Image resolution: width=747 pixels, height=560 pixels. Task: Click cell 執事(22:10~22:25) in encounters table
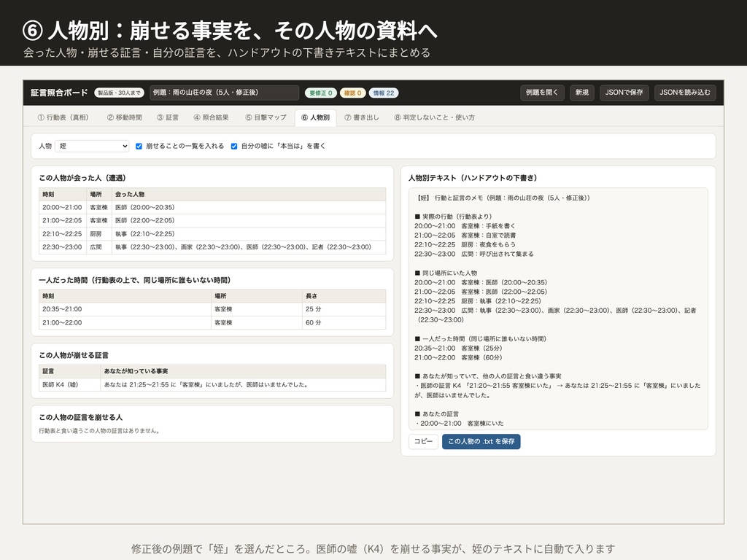pyautogui.click(x=249, y=234)
